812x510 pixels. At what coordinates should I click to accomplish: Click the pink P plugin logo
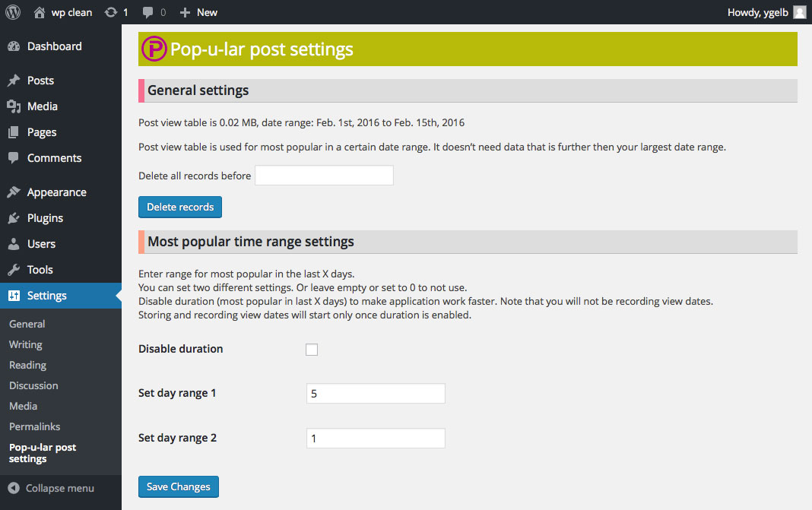click(x=154, y=49)
